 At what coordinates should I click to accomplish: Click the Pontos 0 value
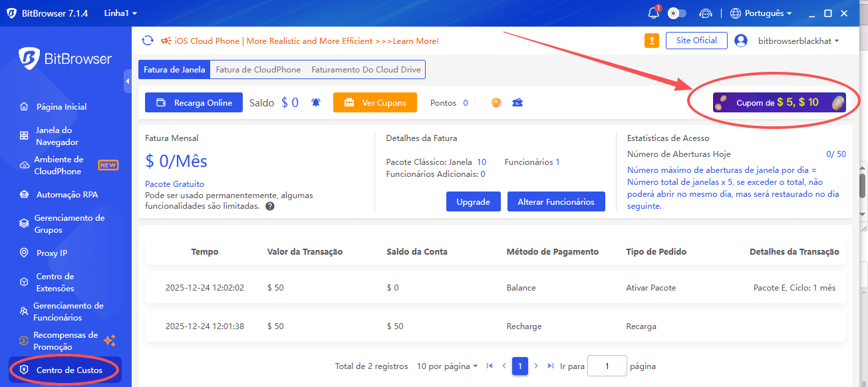coord(465,102)
